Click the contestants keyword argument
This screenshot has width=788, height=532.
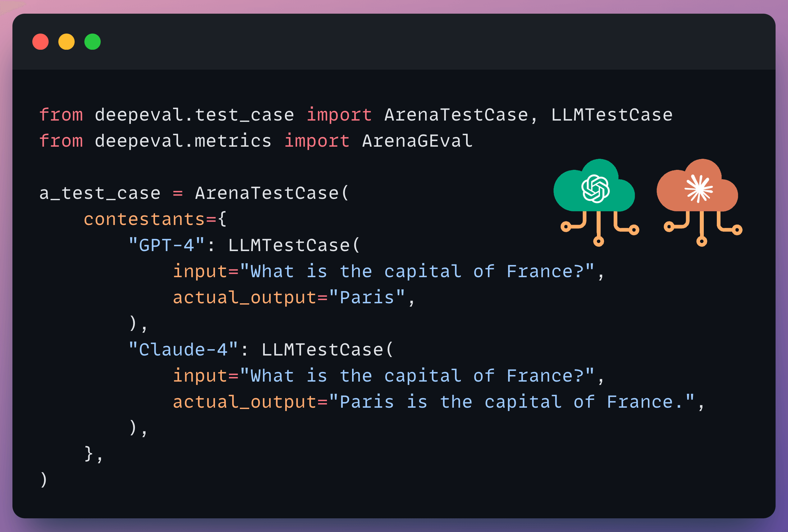point(144,219)
